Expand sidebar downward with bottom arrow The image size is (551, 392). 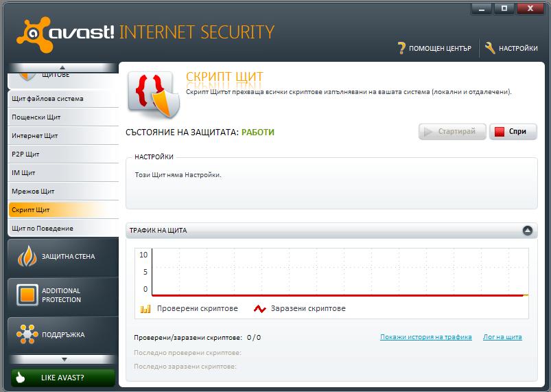coord(64,359)
